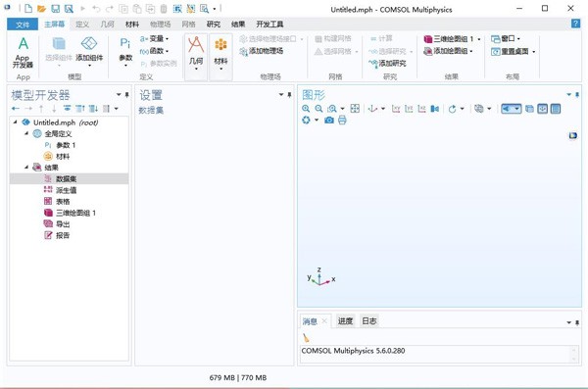Switch to the 研究 ribbon tab
The width and height of the screenshot is (588, 389).
[x=214, y=24]
